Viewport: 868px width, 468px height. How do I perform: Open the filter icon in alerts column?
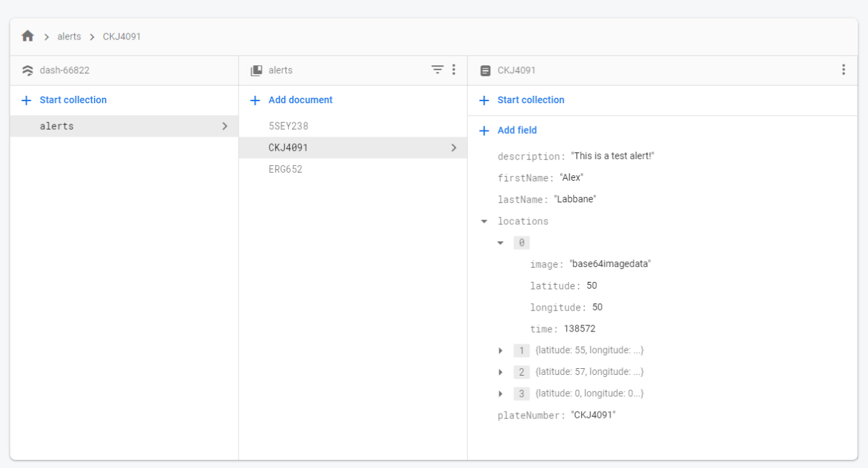438,70
